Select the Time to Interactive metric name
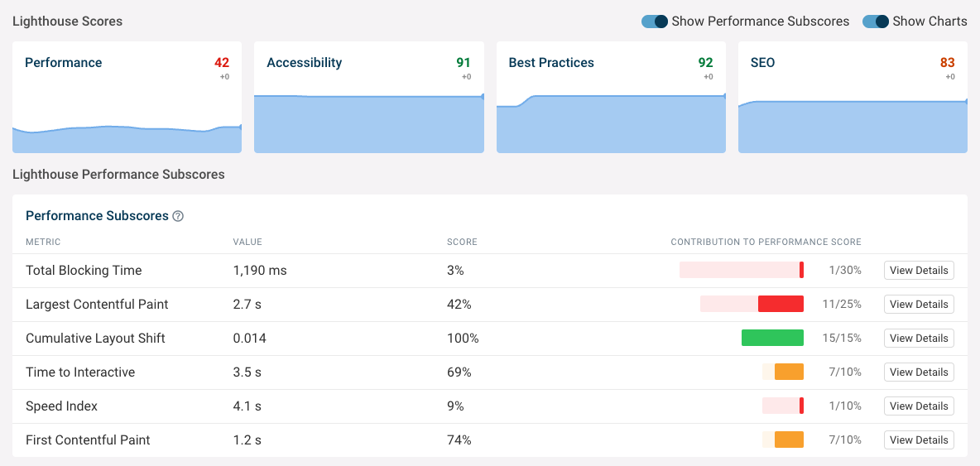Screen dimensions: 980x466 (80, 372)
